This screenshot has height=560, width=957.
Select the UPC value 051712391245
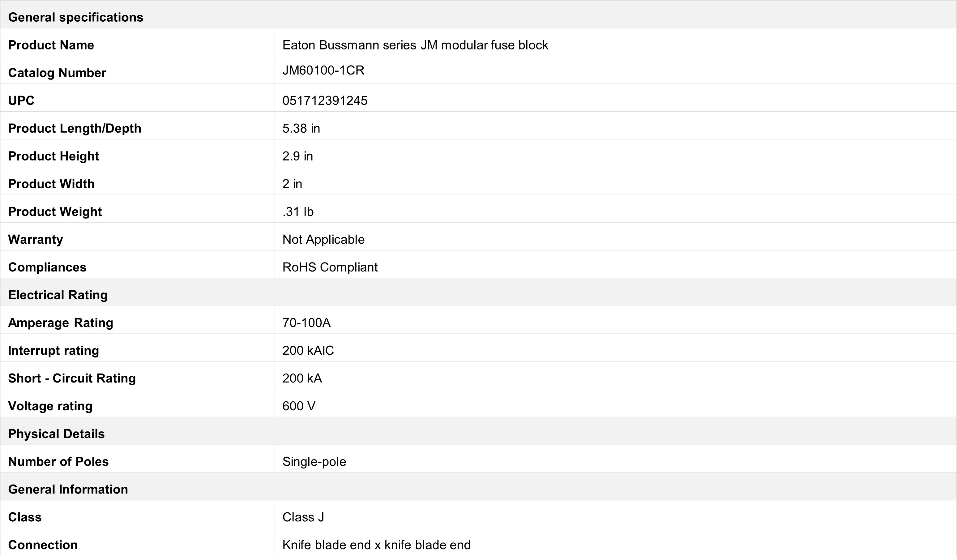pyautogui.click(x=325, y=100)
